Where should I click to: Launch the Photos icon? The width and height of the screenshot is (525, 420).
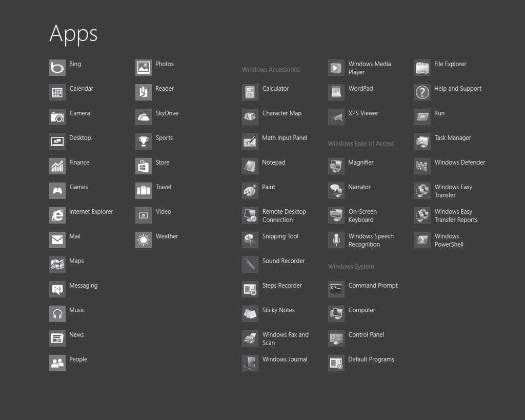[x=144, y=68]
